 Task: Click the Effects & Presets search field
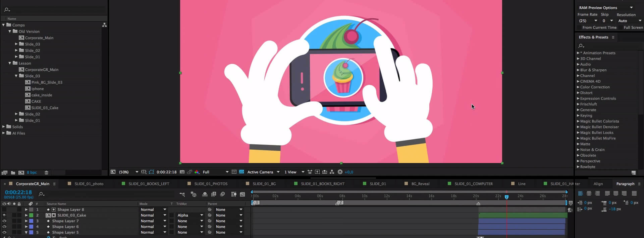[609, 46]
